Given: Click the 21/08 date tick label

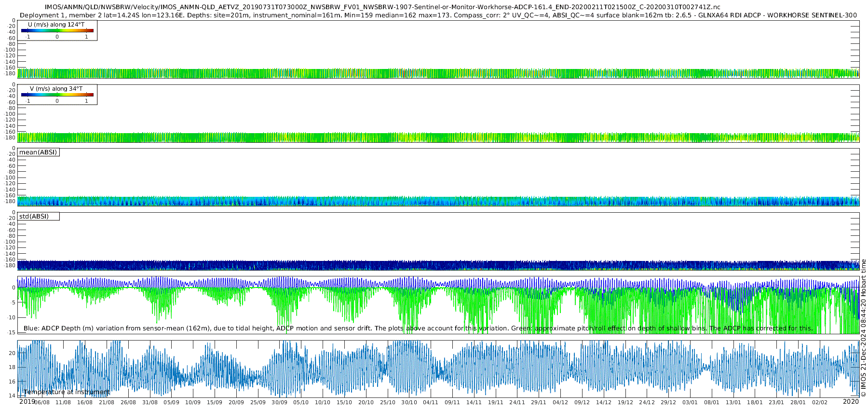Looking at the screenshot, I should (107, 402).
